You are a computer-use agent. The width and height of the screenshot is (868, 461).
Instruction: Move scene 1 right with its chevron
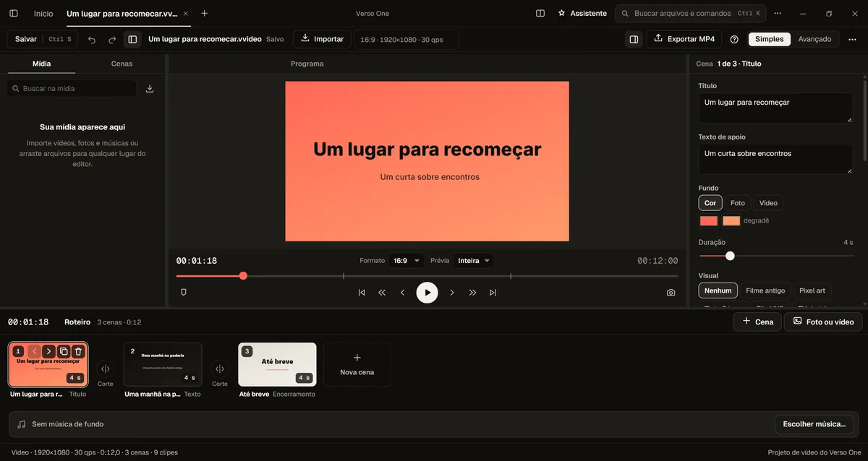[x=48, y=352]
